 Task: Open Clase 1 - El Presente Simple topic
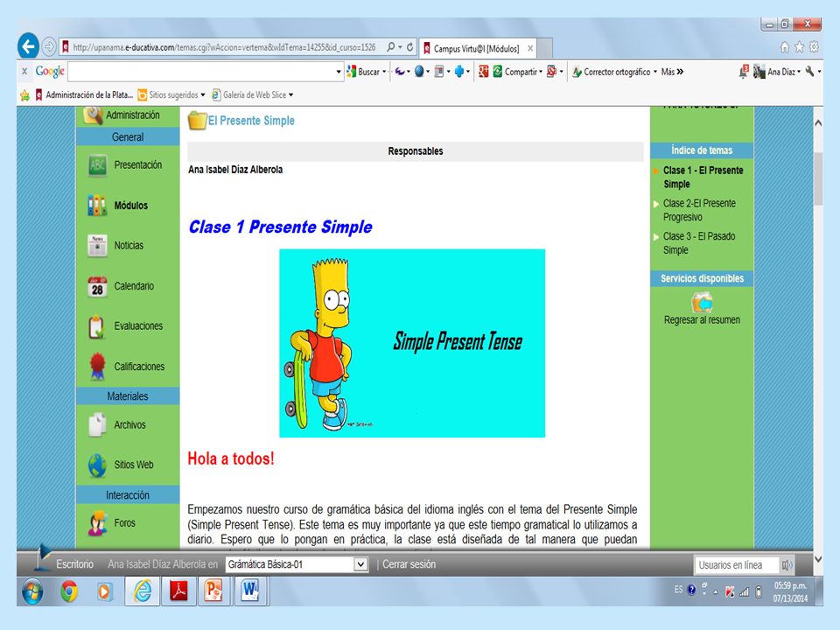(703, 177)
